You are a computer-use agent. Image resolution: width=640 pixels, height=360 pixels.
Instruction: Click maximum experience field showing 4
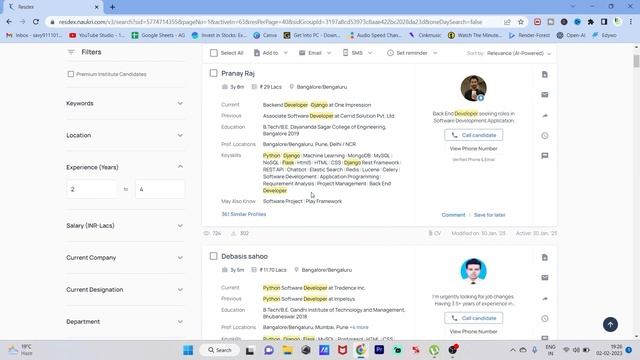160,189
